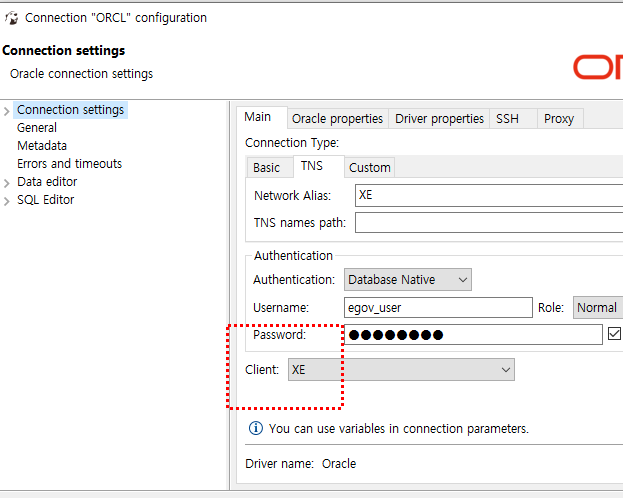Select the TNS connection type tab
Image resolution: width=623 pixels, height=498 pixels.
[x=318, y=166]
